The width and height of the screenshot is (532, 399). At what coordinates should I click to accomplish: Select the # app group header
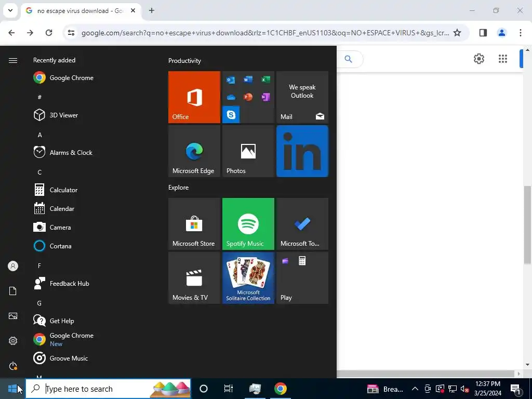(39, 97)
